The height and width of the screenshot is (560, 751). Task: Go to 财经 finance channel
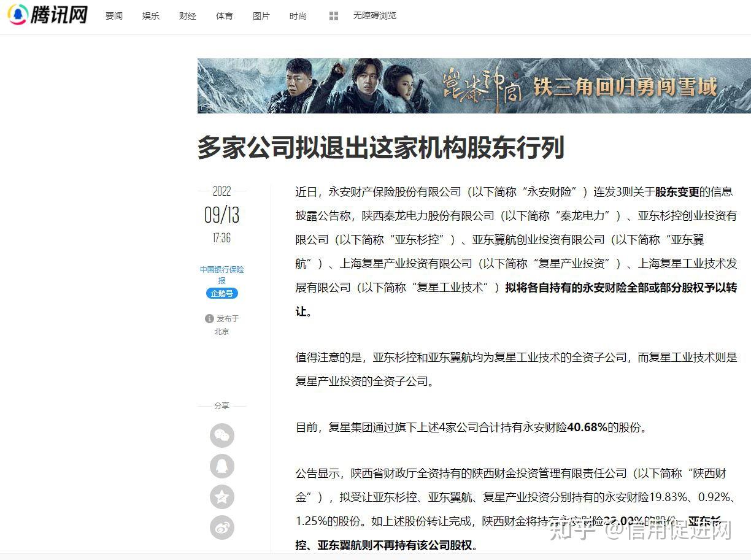[x=188, y=16]
